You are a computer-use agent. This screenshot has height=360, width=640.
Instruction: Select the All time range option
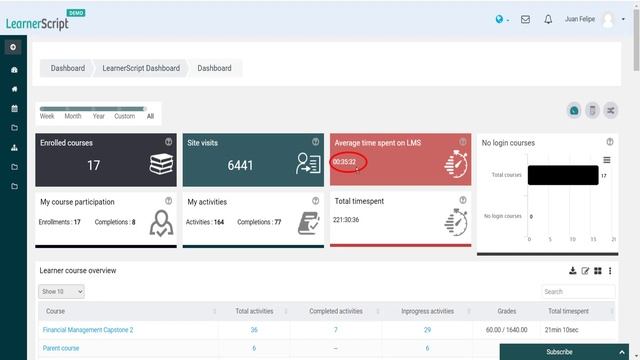[150, 116]
